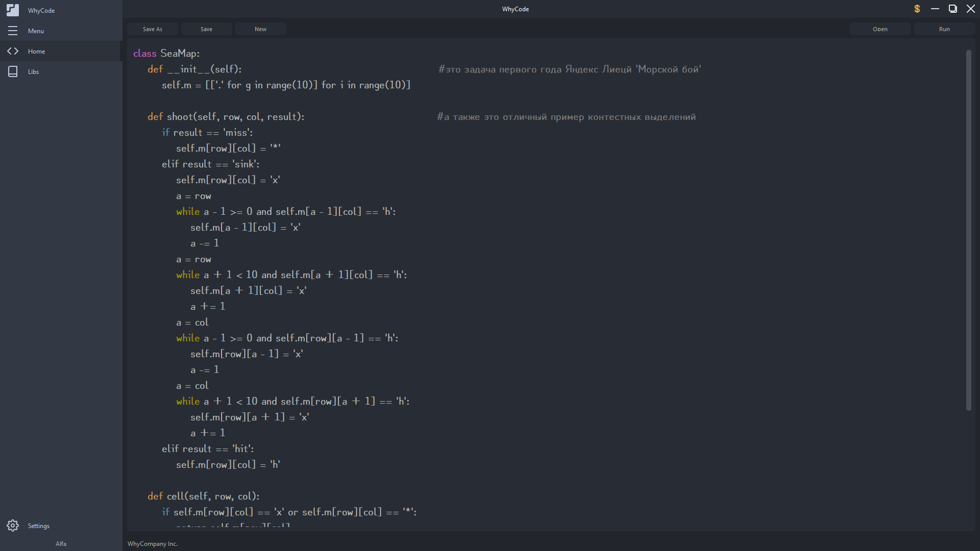The height and width of the screenshot is (551, 980).
Task: Click the Alfa version label
Action: click(61, 544)
